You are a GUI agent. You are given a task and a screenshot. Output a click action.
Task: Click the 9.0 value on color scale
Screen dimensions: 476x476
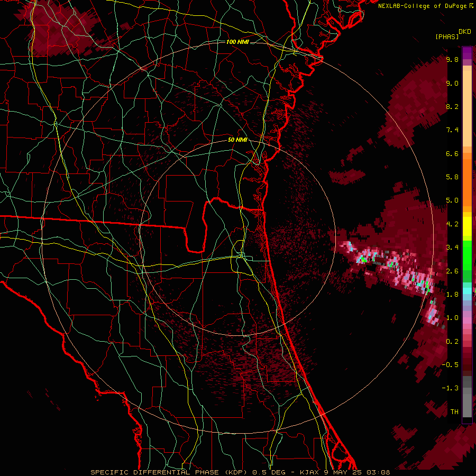[x=452, y=83]
